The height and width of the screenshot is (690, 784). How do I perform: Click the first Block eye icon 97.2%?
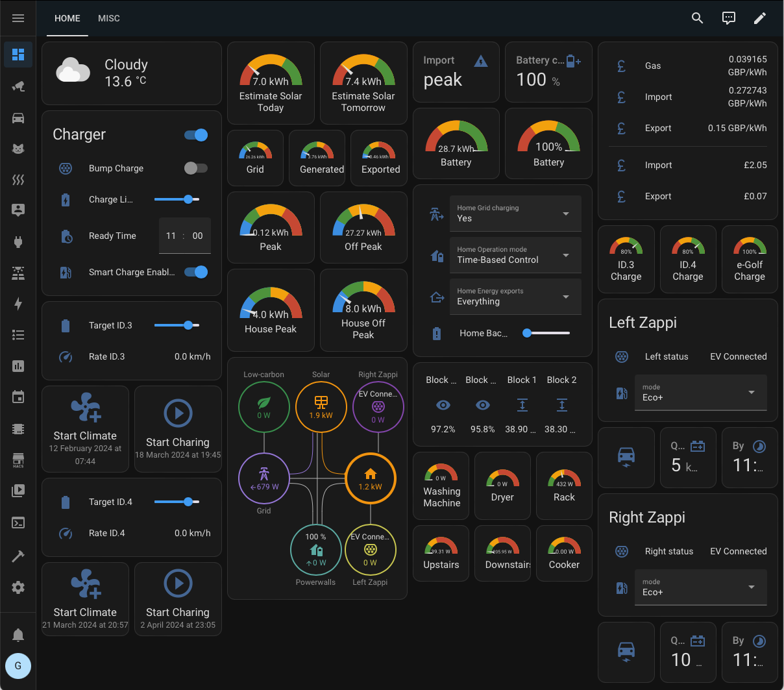[x=443, y=405]
